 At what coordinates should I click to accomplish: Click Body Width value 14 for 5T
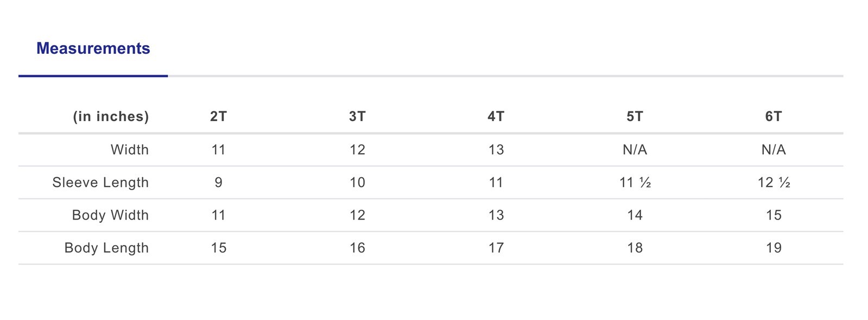pyautogui.click(x=635, y=215)
